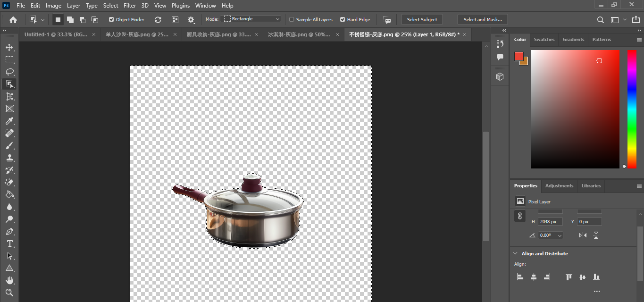The width and height of the screenshot is (644, 302).
Task: Choose New Selection mode
Action: tap(58, 20)
